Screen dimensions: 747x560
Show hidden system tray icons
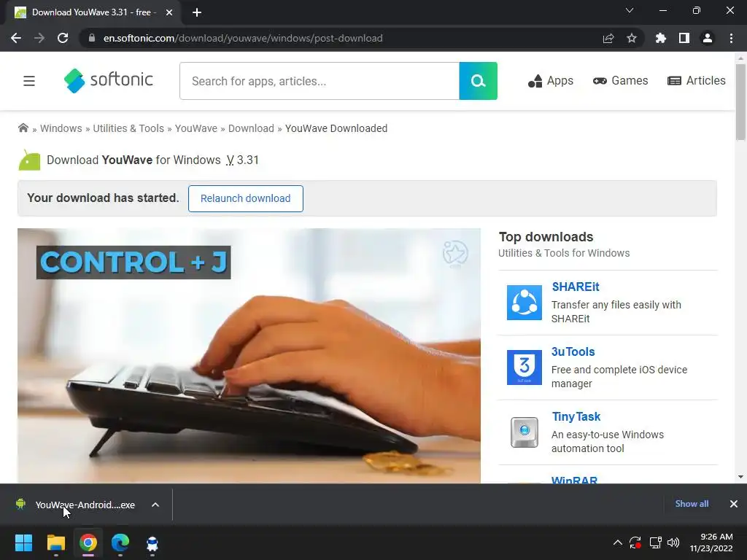coord(617,542)
